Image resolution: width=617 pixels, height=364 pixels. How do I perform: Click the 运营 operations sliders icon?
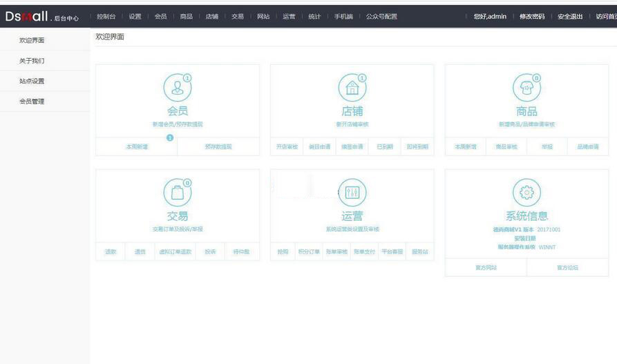coord(352,193)
